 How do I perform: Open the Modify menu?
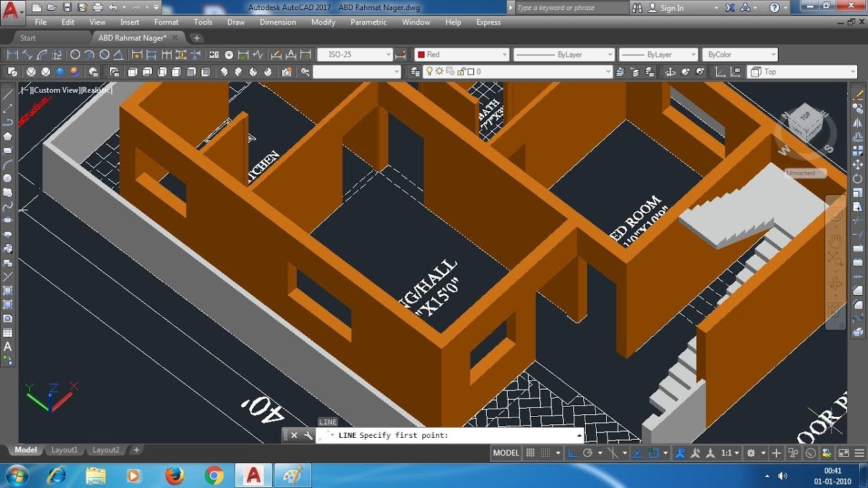point(323,22)
